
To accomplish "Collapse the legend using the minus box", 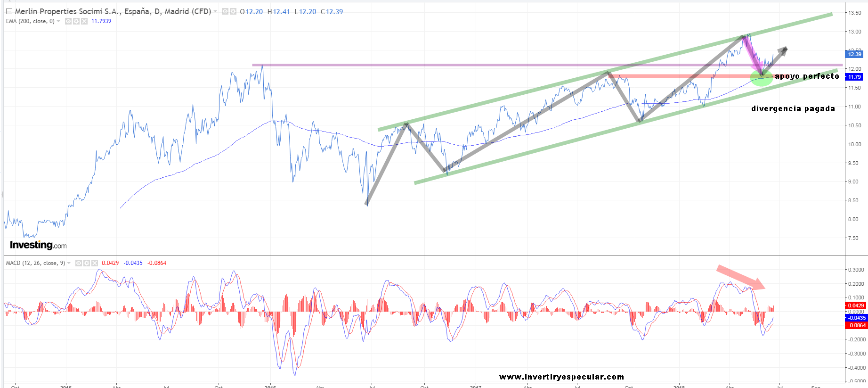I will click(x=9, y=11).
